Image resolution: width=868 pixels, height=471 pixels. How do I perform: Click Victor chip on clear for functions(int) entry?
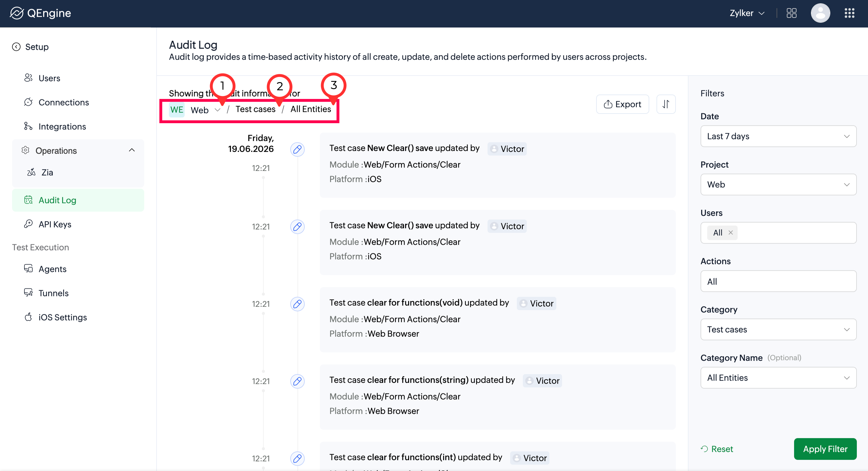coord(530,458)
